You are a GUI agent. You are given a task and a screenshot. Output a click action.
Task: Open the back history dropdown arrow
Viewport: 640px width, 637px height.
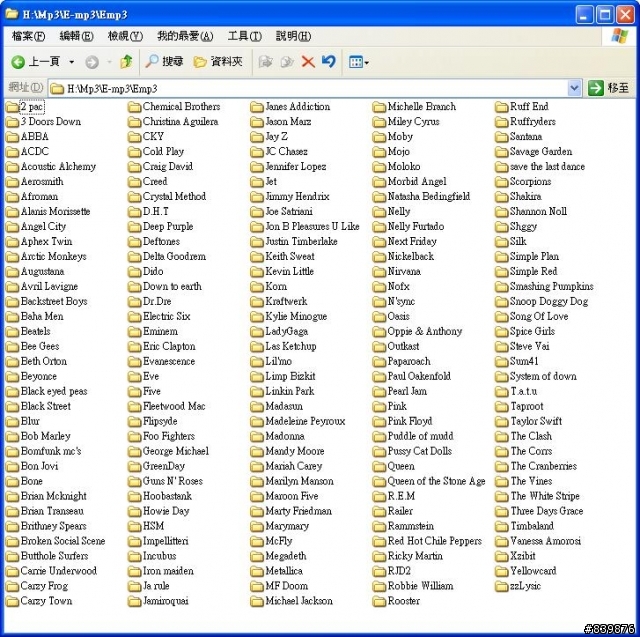tap(71, 62)
